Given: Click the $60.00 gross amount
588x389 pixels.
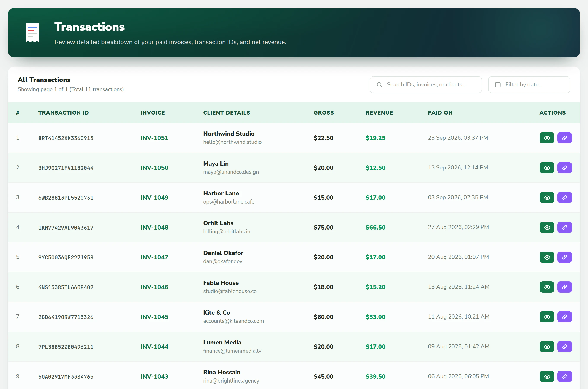Looking at the screenshot, I should tap(323, 317).
